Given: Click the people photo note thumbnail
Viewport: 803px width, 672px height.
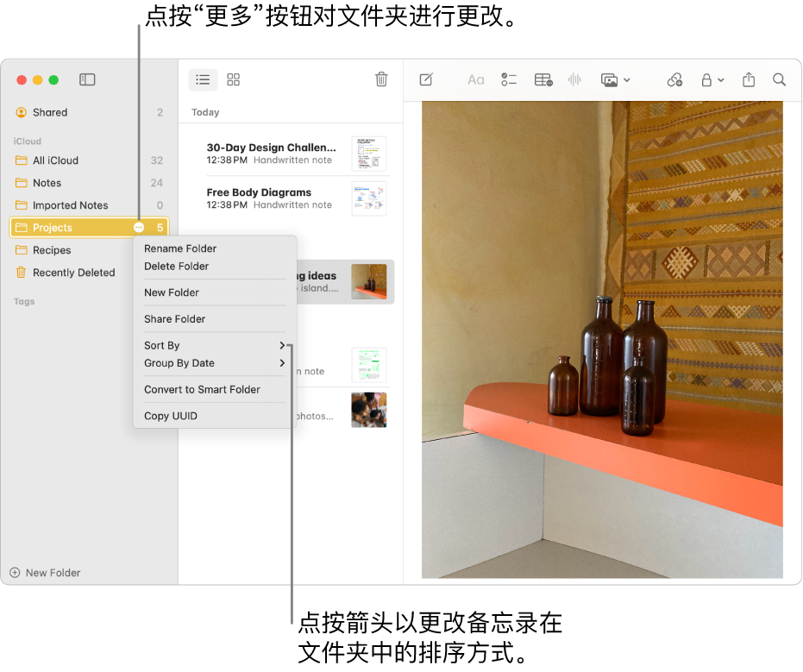Looking at the screenshot, I should pyautogui.click(x=369, y=410).
